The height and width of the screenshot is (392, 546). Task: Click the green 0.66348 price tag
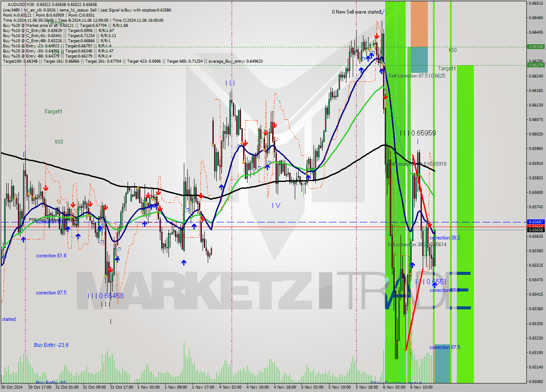point(536,46)
